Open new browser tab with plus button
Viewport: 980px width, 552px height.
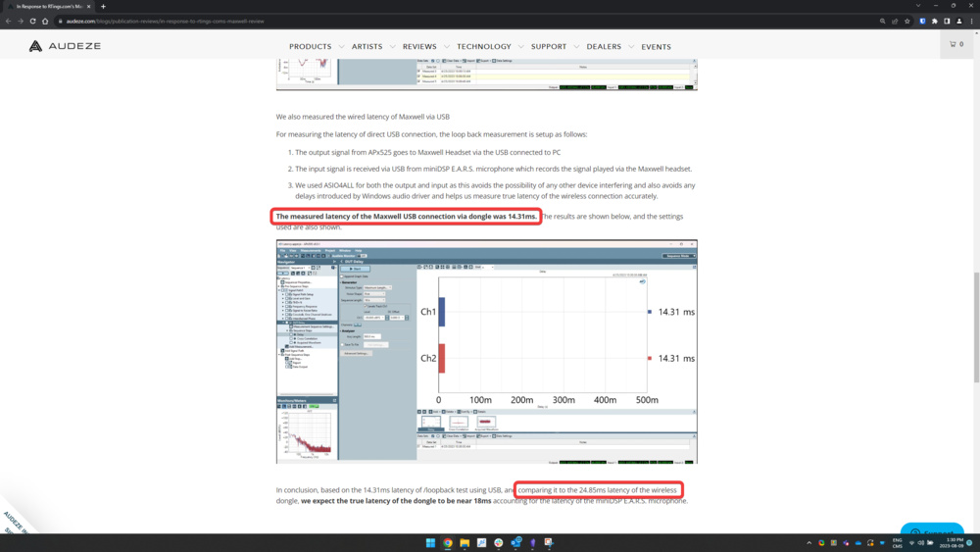[x=103, y=6]
